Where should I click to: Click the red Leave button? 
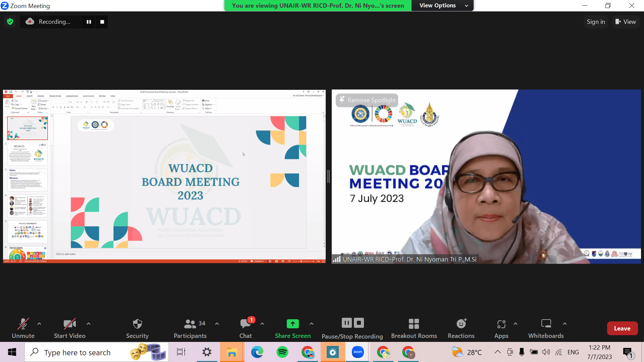tap(622, 328)
